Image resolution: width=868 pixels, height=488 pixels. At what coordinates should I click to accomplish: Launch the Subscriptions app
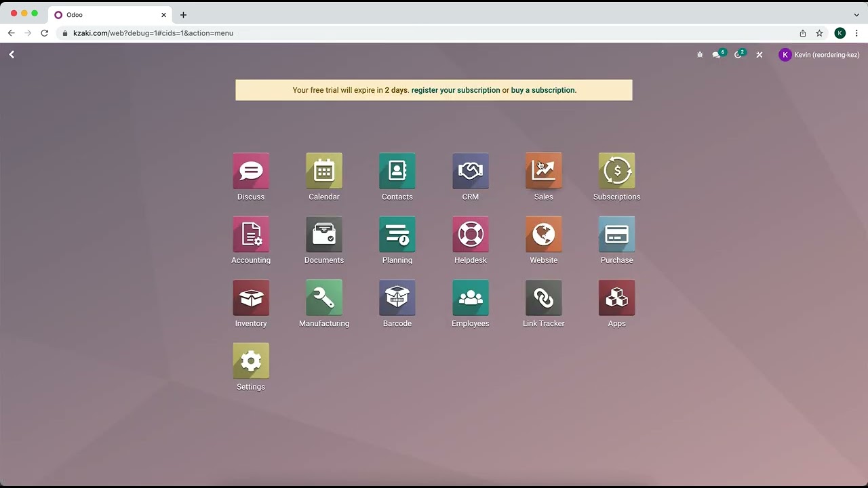(617, 171)
